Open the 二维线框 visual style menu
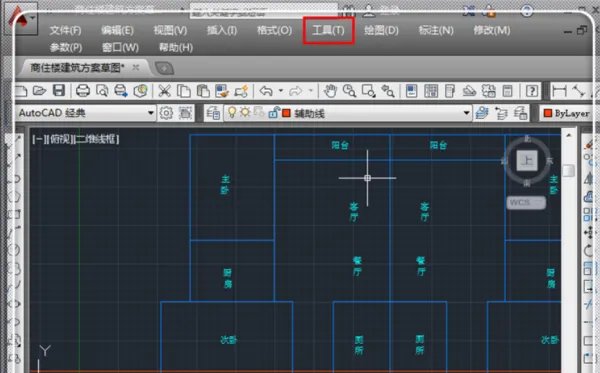The image size is (600, 373). point(96,139)
